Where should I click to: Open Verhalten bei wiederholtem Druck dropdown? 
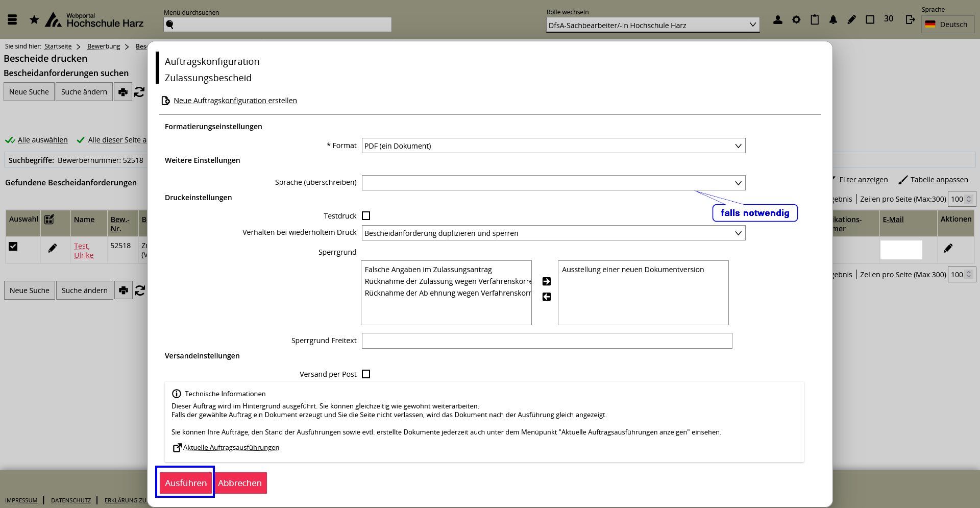point(553,233)
